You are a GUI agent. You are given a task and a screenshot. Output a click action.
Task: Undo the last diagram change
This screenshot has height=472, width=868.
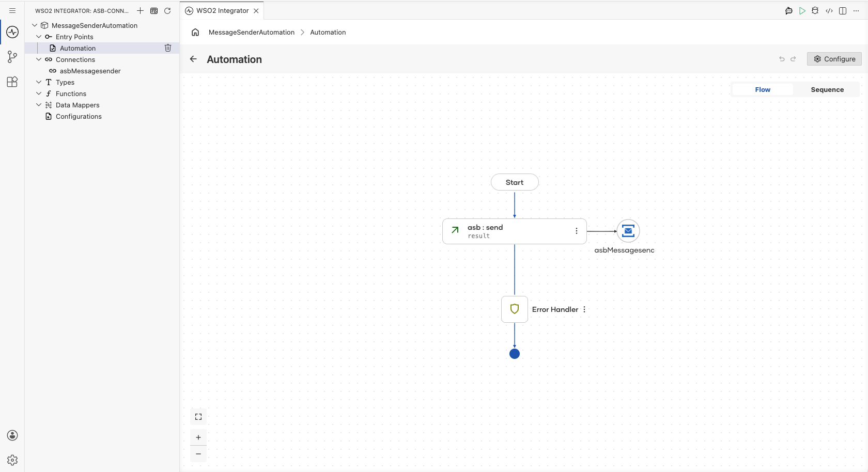(782, 59)
